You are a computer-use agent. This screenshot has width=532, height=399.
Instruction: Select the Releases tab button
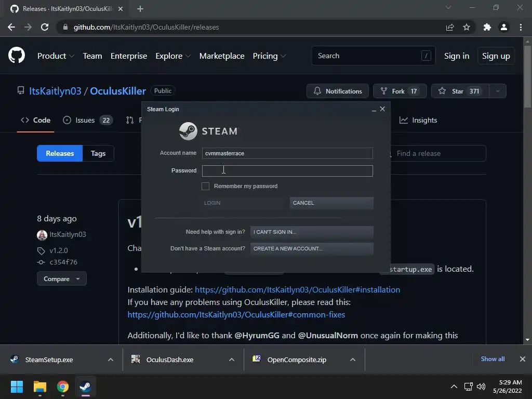[x=60, y=153]
